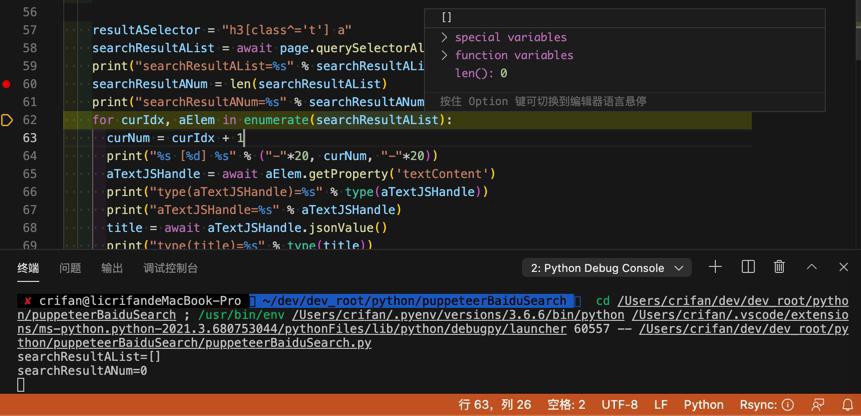
Task: Open the .pyenv python path link in terminal
Action: coord(458,315)
